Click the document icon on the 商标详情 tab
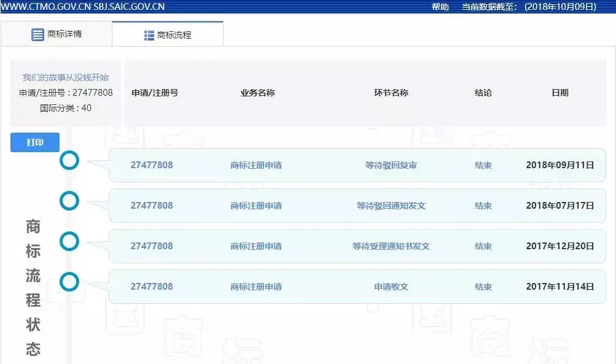 [x=36, y=34]
